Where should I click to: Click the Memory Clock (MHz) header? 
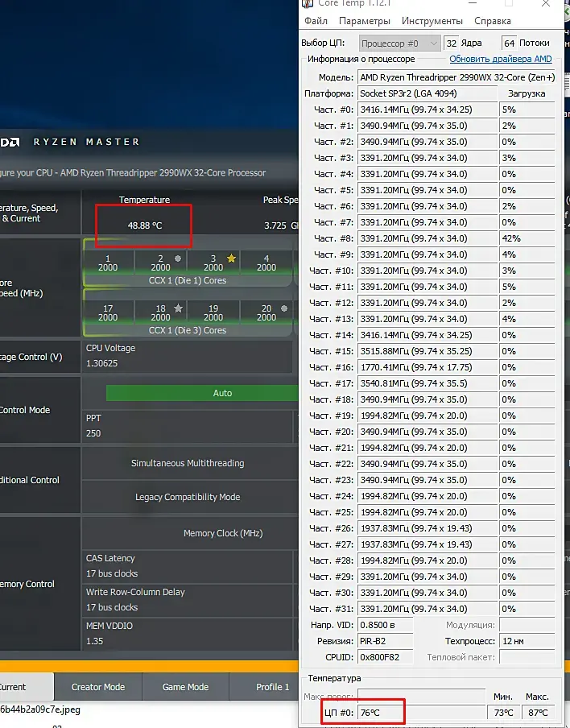pyautogui.click(x=223, y=533)
